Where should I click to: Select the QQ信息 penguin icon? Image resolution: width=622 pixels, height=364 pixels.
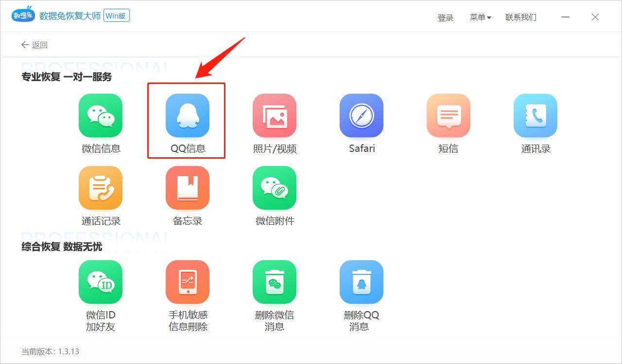188,116
